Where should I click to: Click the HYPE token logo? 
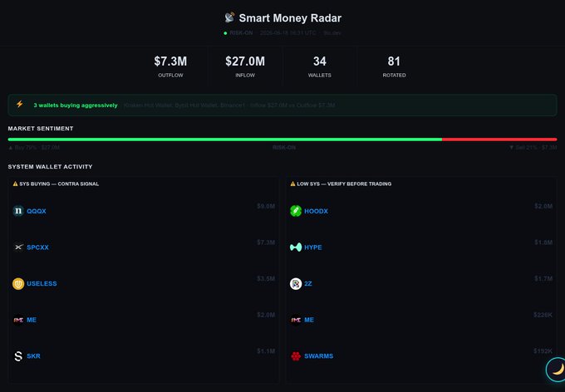click(x=296, y=247)
